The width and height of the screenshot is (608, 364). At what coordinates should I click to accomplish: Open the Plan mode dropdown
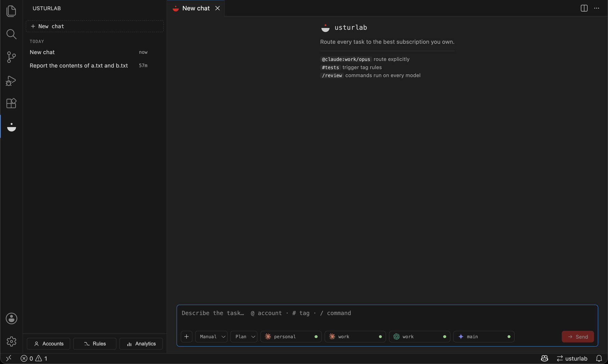click(x=244, y=337)
